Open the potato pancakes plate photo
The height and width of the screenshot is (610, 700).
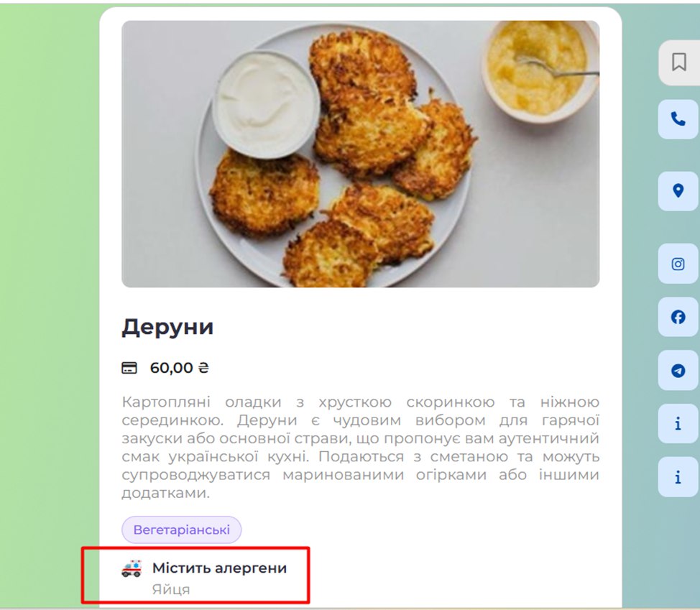[360, 154]
